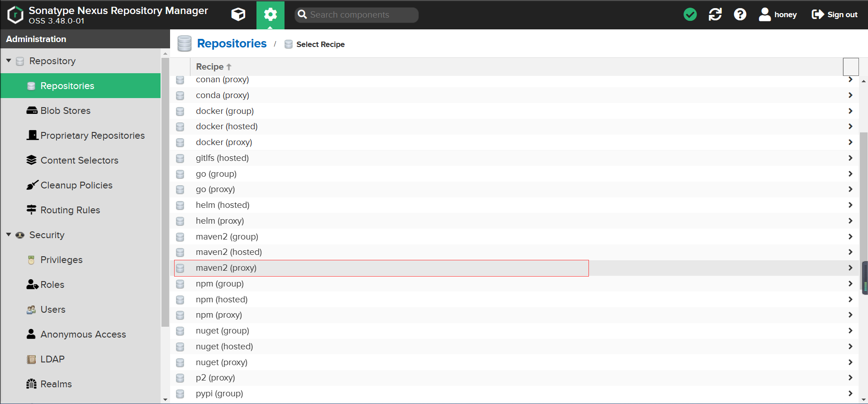Sort by the Recipe column header
Image resolution: width=868 pixels, height=404 pixels.
(x=213, y=66)
